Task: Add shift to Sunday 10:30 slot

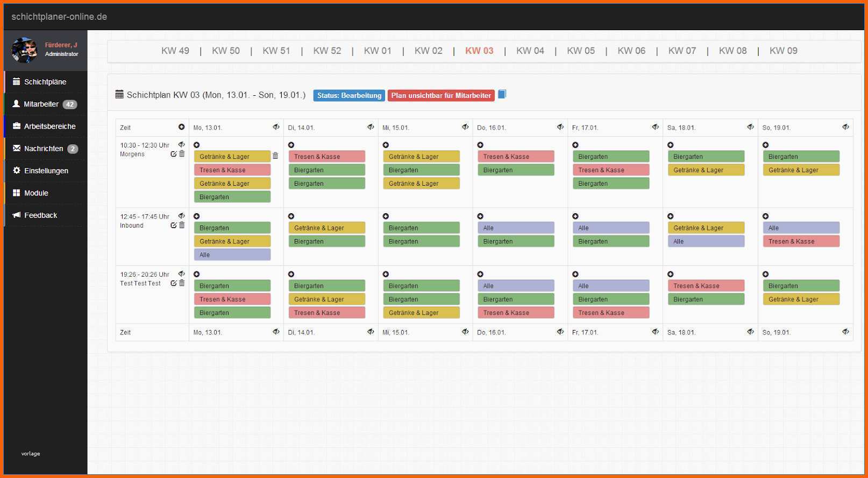Action: click(766, 145)
